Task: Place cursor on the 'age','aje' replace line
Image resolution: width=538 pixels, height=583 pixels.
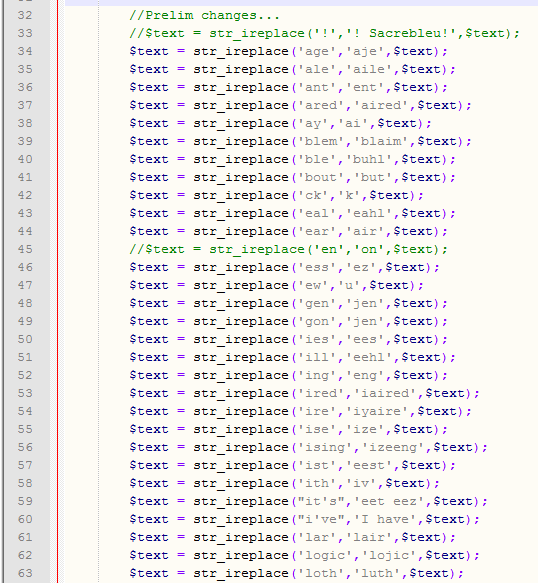Action: point(289,51)
